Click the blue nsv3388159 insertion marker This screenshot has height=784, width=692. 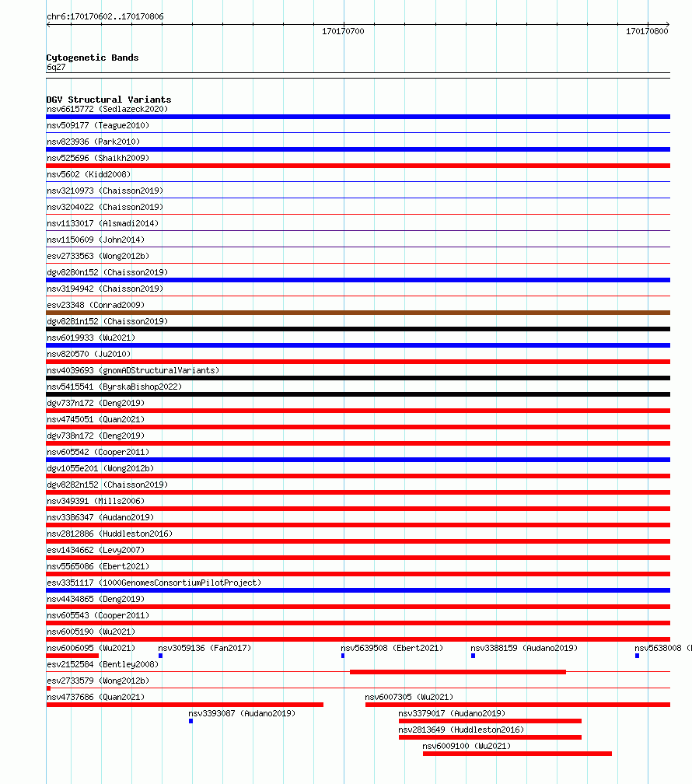coord(473,656)
